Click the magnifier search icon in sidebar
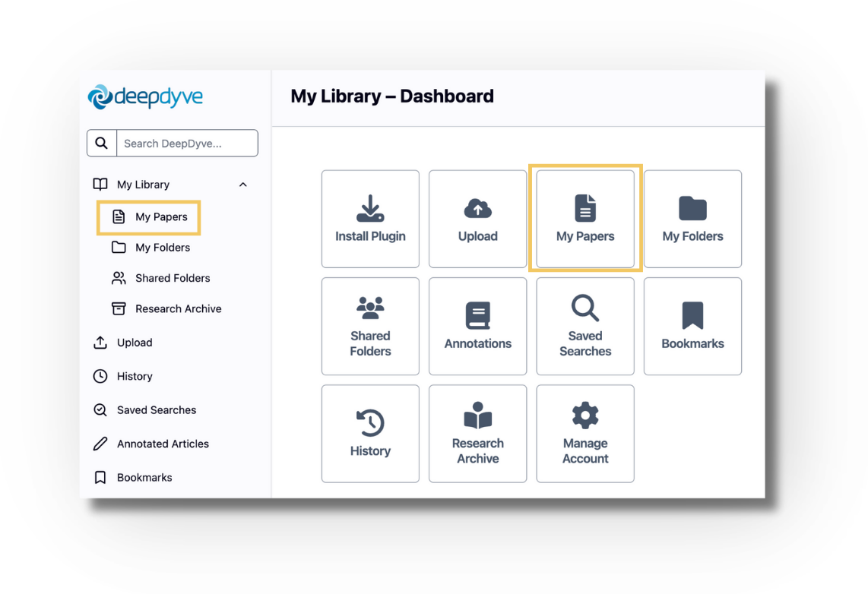868x594 pixels. tap(101, 144)
